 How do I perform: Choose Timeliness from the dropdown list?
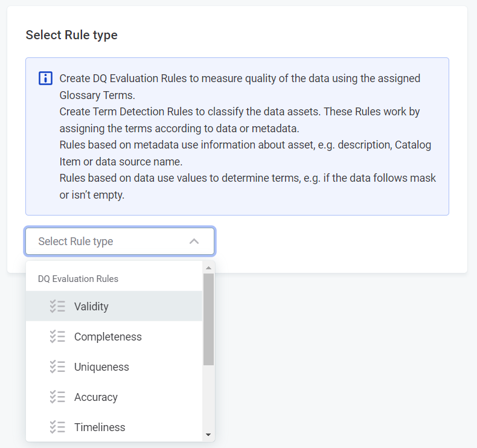[100, 427]
